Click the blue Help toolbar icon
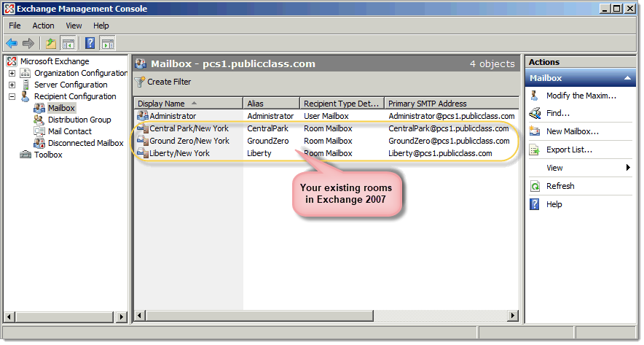The width and height of the screenshot is (644, 345). click(x=90, y=43)
